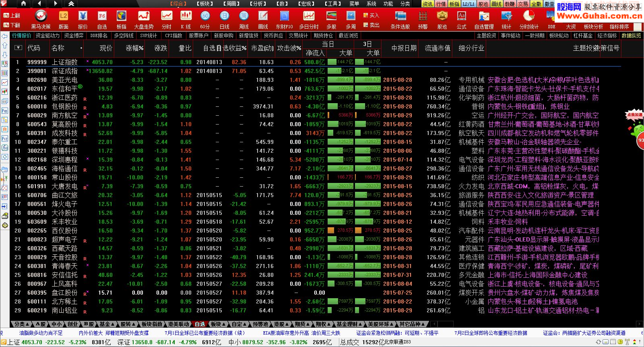
Task: Expand the 基金 bottom category menu
Action: pyautogui.click(x=107, y=324)
